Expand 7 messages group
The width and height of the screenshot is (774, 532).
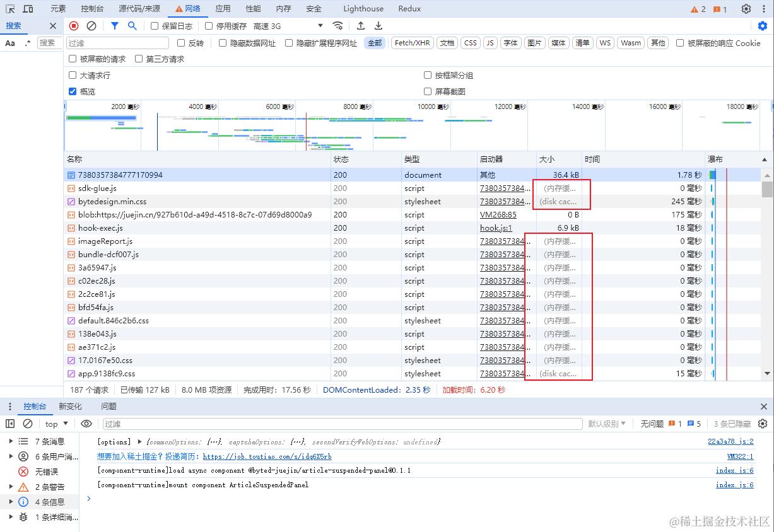pos(11,441)
